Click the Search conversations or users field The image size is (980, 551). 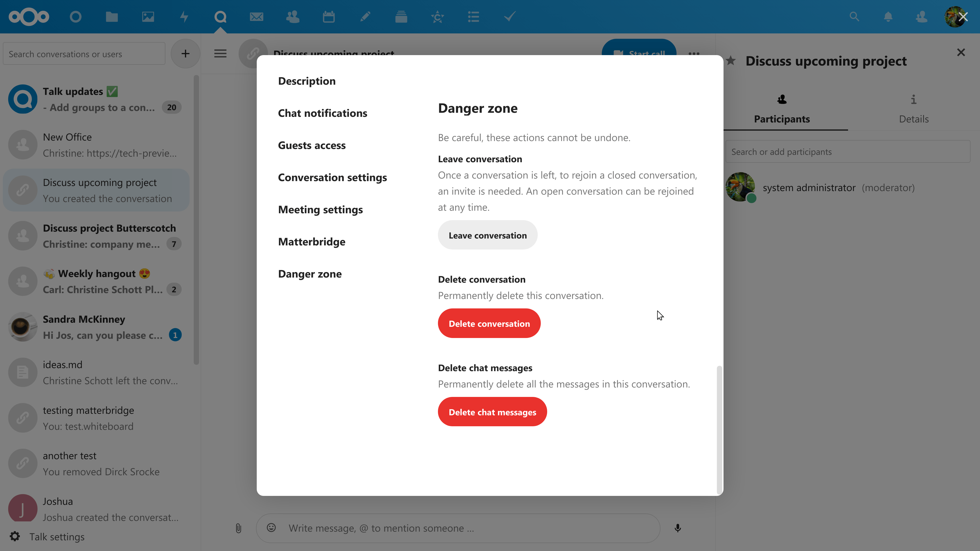[84, 54]
